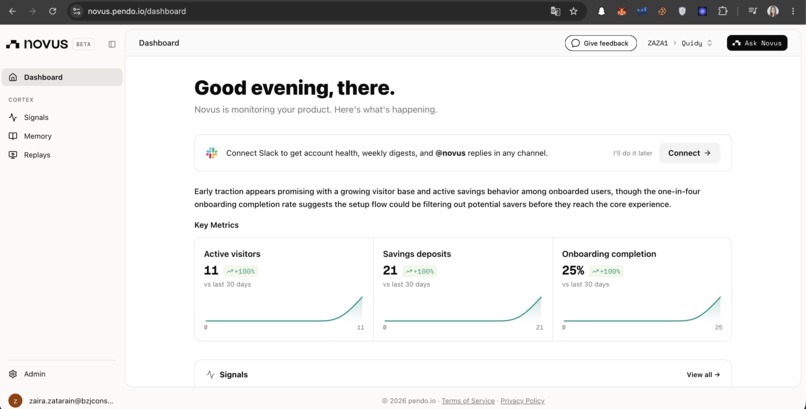
Task: Select the Dashboard sidebar item
Action: click(62, 77)
